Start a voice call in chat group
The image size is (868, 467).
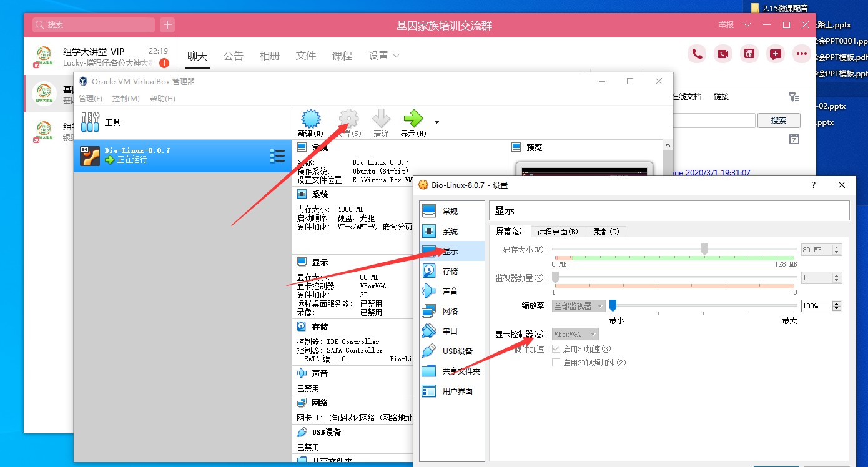tap(697, 54)
